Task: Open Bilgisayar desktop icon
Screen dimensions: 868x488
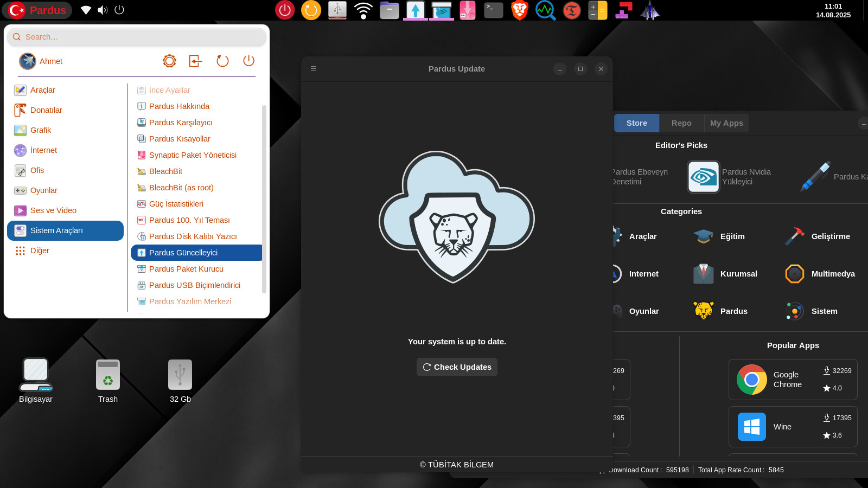Action: pyautogui.click(x=36, y=381)
